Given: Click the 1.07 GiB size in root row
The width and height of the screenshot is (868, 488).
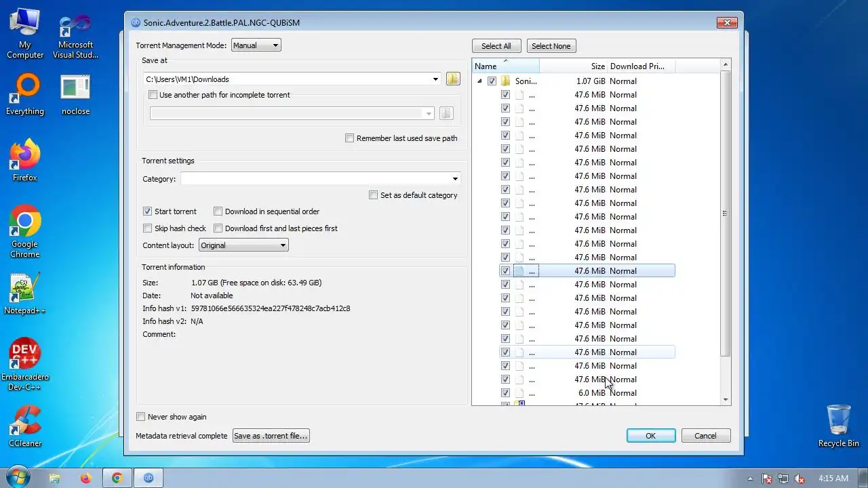Looking at the screenshot, I should click(x=591, y=81).
